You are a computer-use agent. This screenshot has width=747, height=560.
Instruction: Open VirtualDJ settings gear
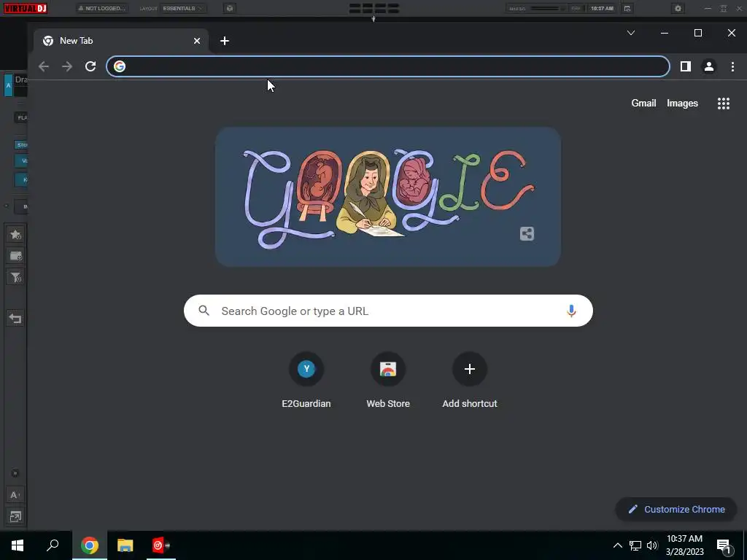tap(678, 9)
